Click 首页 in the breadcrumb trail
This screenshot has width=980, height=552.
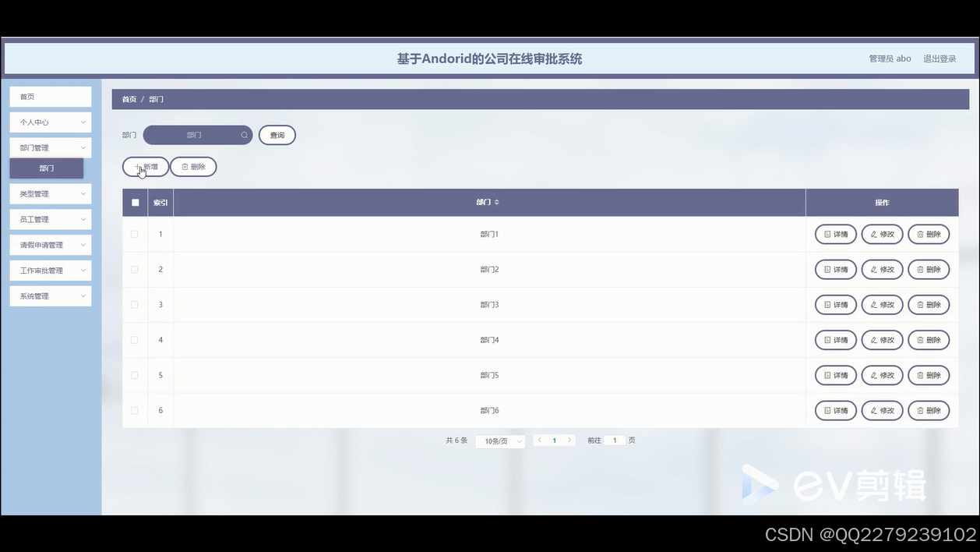click(129, 99)
